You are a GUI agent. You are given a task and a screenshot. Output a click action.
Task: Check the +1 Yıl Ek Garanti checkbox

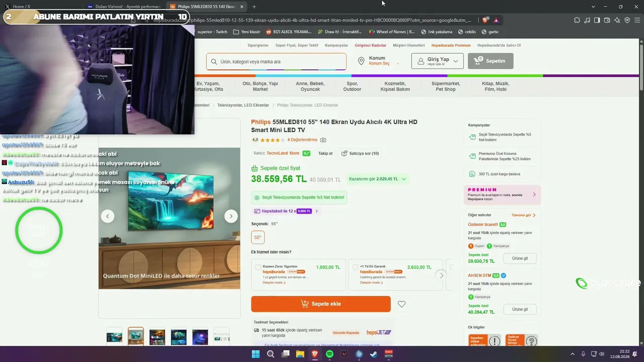click(356, 267)
